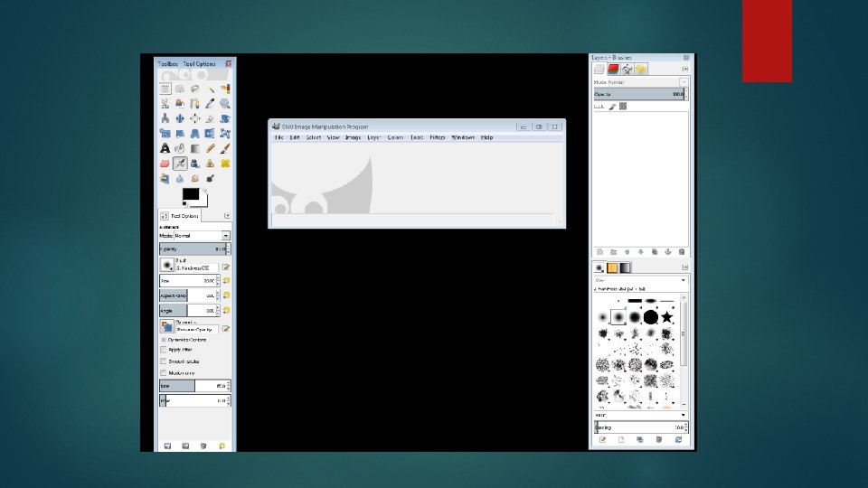Image resolution: width=868 pixels, height=488 pixels.
Task: Enable the Motion only checkbox
Action: 164,373
